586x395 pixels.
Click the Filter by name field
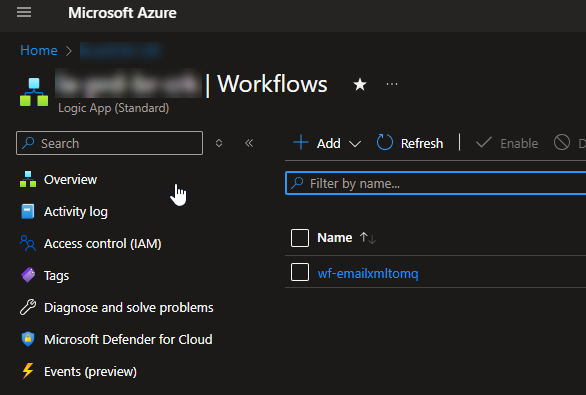[435, 183]
